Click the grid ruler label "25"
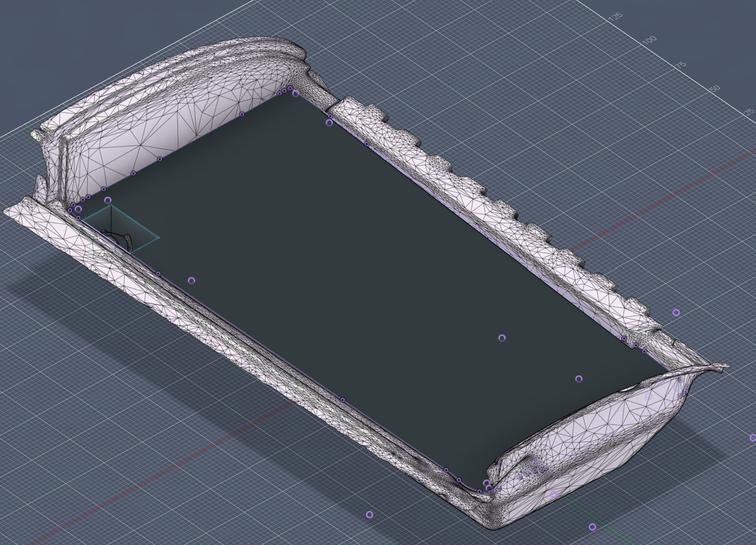This screenshot has height=545, width=756. click(748, 112)
